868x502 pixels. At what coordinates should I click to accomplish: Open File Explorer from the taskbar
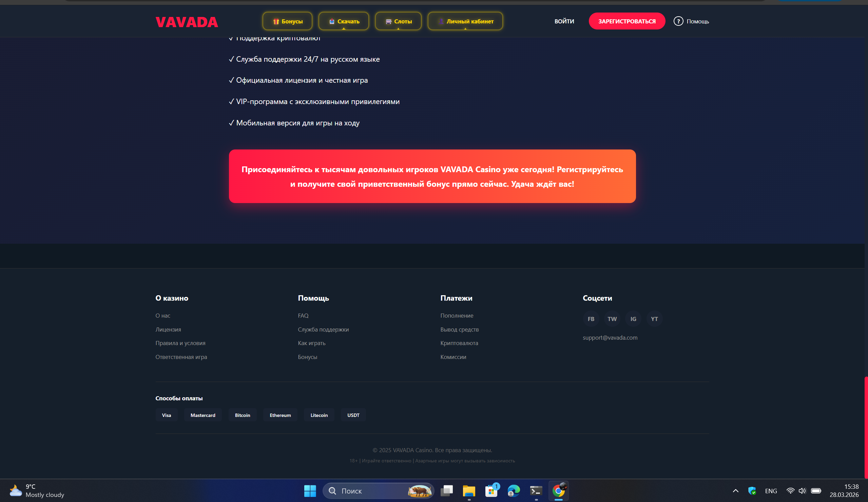coord(469,490)
